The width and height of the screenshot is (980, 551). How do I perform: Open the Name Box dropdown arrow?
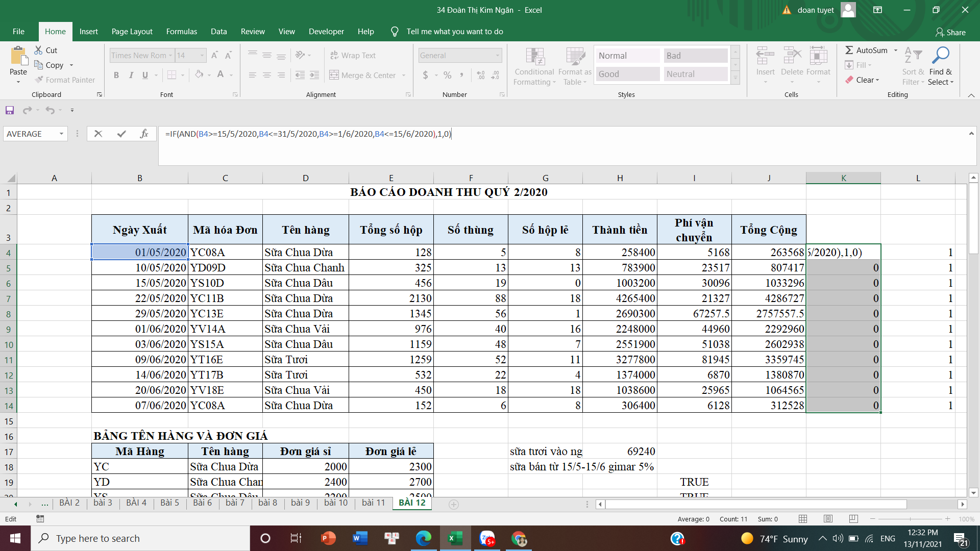(x=62, y=134)
